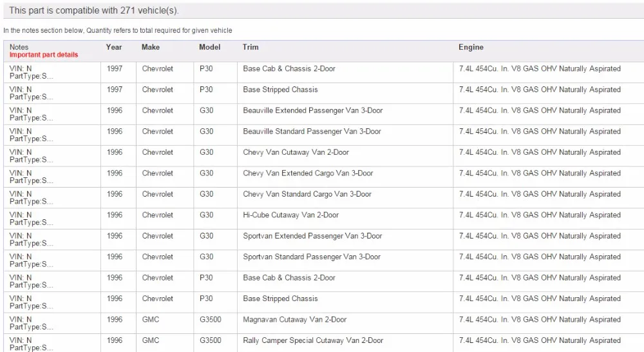Click GMC make in the Rally Camper row
The image size is (644, 352).
coord(150,340)
